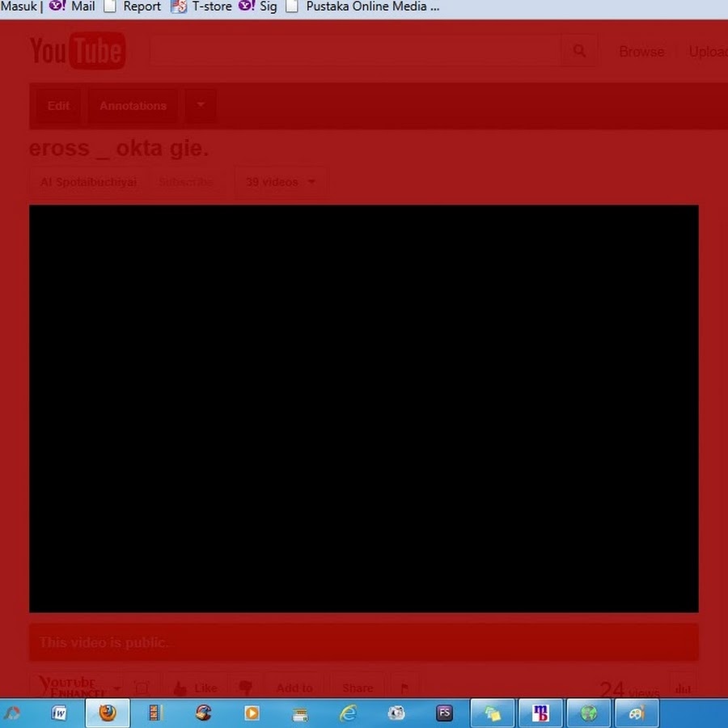This screenshot has height=728, width=728.
Task: Dislike the video with thumbs down
Action: click(245, 688)
